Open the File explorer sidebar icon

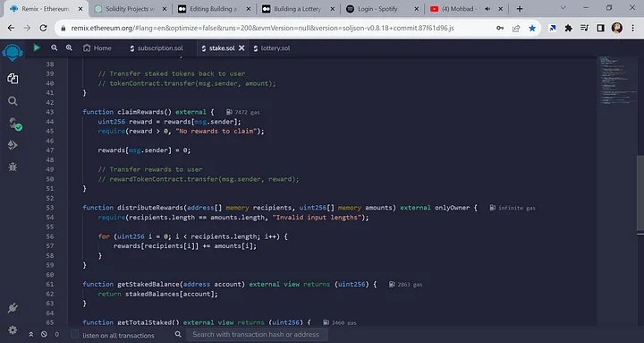point(13,78)
